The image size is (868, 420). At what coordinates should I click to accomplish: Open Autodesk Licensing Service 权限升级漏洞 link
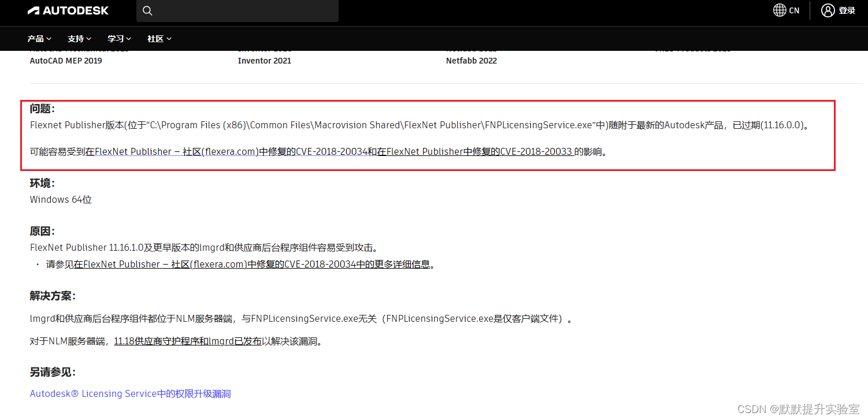(x=130, y=394)
